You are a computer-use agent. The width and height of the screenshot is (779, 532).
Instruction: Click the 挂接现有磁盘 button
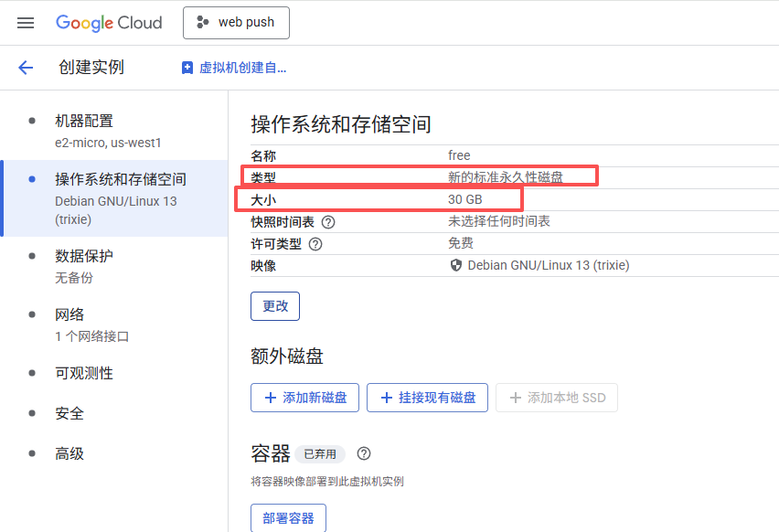tap(427, 398)
